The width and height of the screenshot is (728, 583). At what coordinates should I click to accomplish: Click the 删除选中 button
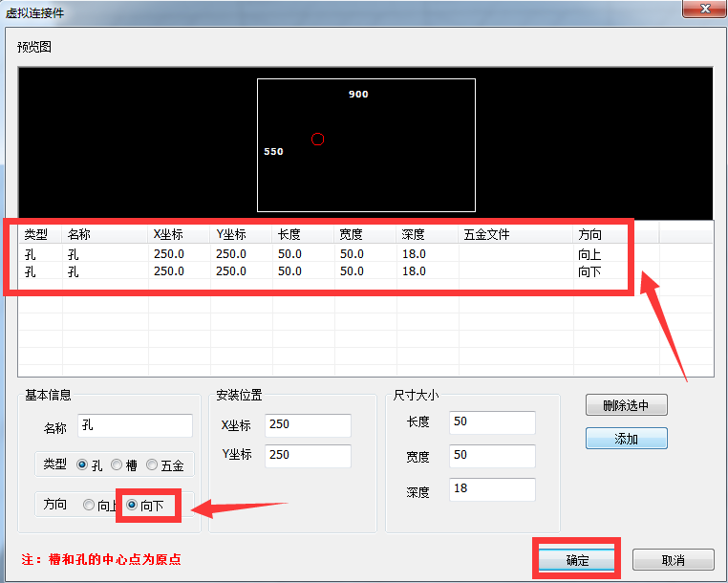627,405
